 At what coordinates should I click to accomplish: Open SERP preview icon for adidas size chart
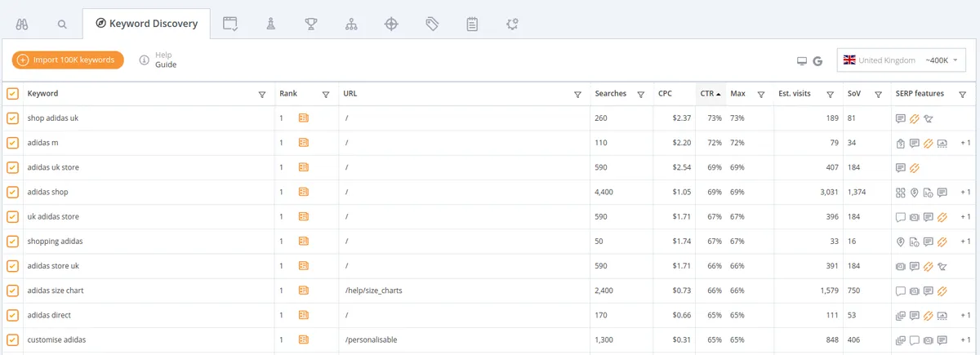(x=304, y=291)
